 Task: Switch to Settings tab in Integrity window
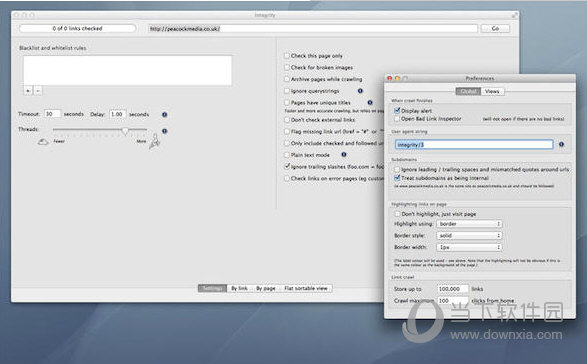click(212, 288)
